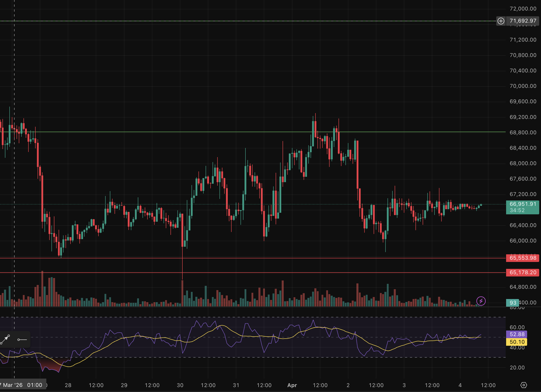Click the purple lightning bolt icon
This screenshot has height=392, width=541.
[x=481, y=301]
